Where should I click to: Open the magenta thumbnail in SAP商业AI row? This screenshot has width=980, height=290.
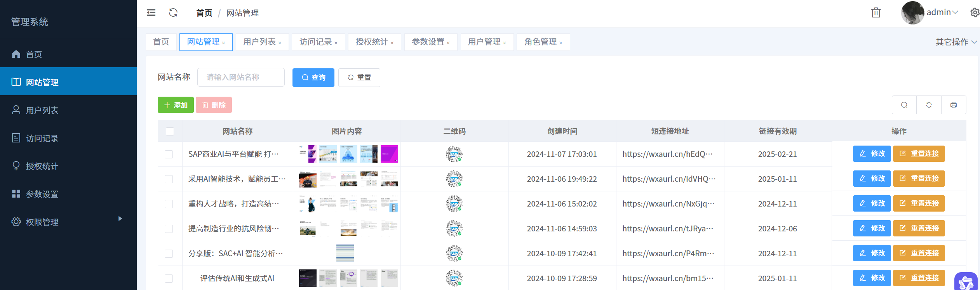point(389,154)
